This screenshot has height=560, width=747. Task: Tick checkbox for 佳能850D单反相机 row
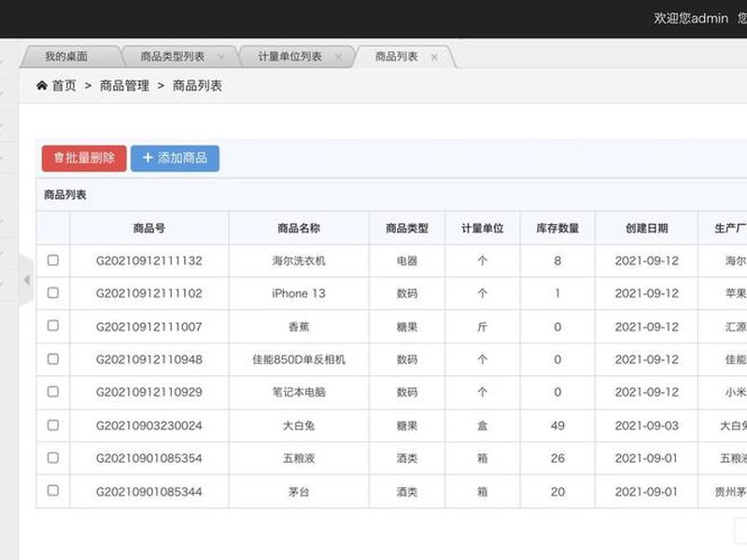click(53, 358)
